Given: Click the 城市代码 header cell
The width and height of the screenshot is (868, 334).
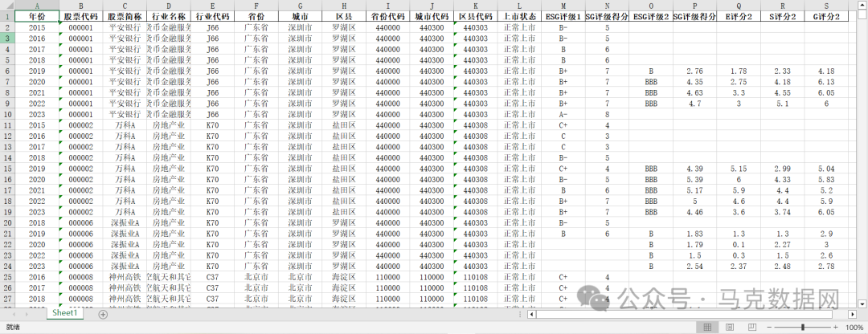Looking at the screenshot, I should [432, 17].
